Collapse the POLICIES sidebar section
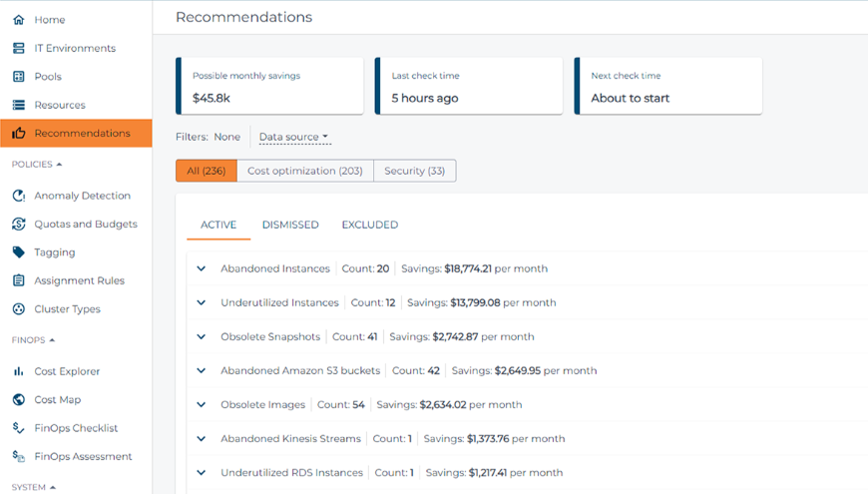 [x=37, y=164]
